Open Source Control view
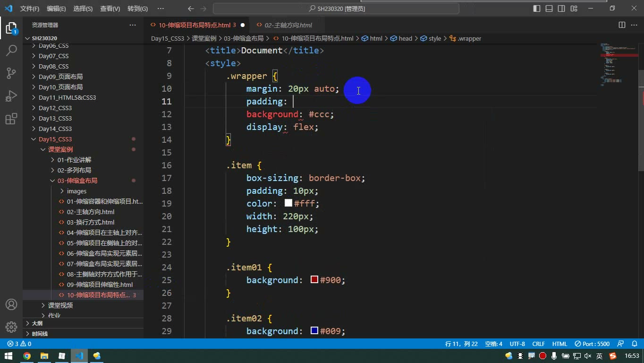Viewport: 644px width, 363px height. [11, 73]
